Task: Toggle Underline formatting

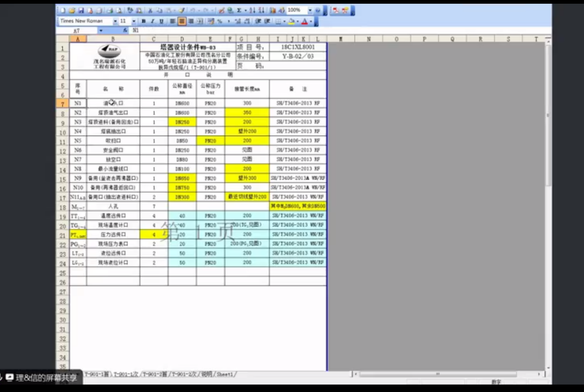Action: [x=161, y=21]
